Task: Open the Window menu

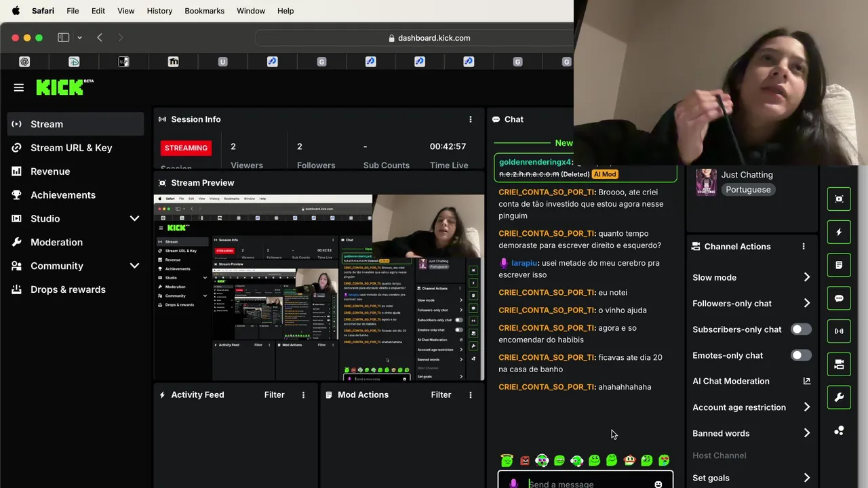Action: pyautogui.click(x=250, y=11)
